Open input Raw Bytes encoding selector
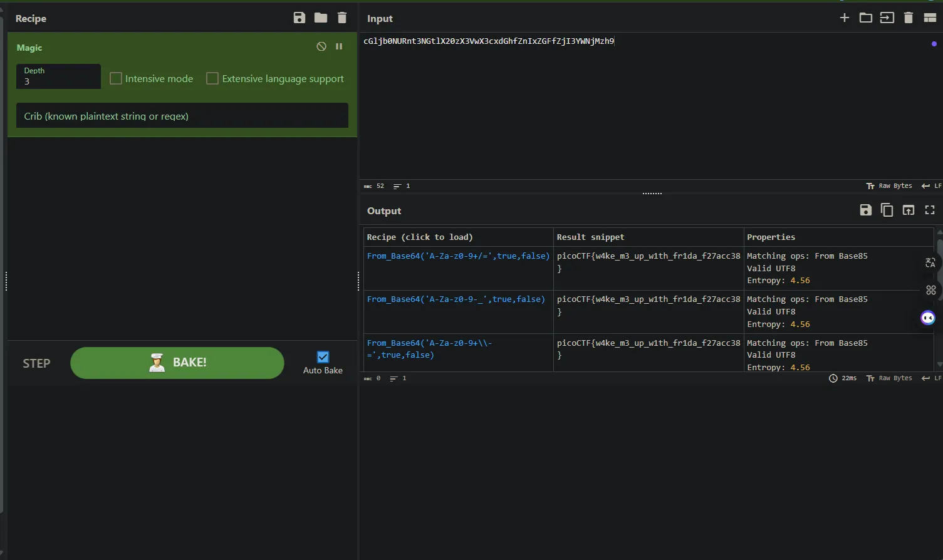Image resolution: width=943 pixels, height=560 pixels. tap(889, 186)
